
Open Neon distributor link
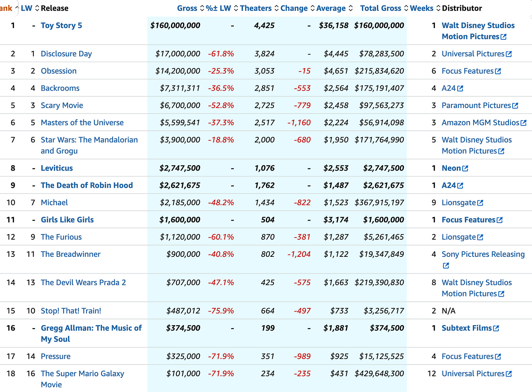tap(451, 168)
